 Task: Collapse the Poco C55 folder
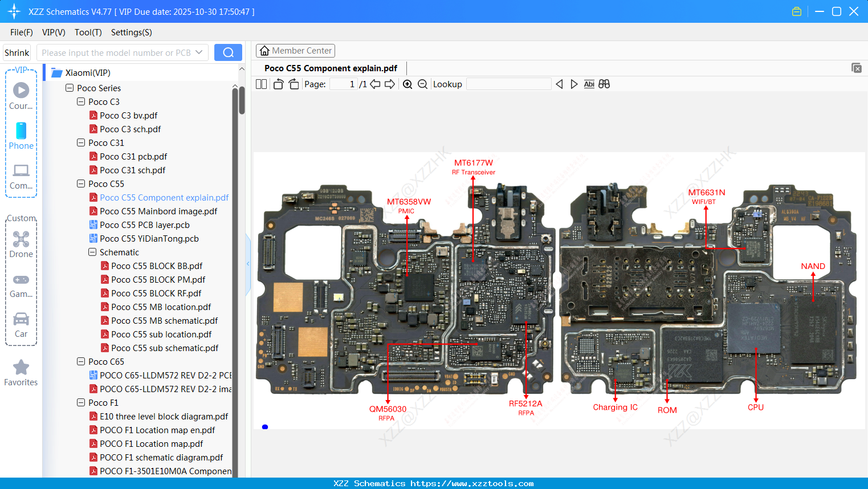81,184
